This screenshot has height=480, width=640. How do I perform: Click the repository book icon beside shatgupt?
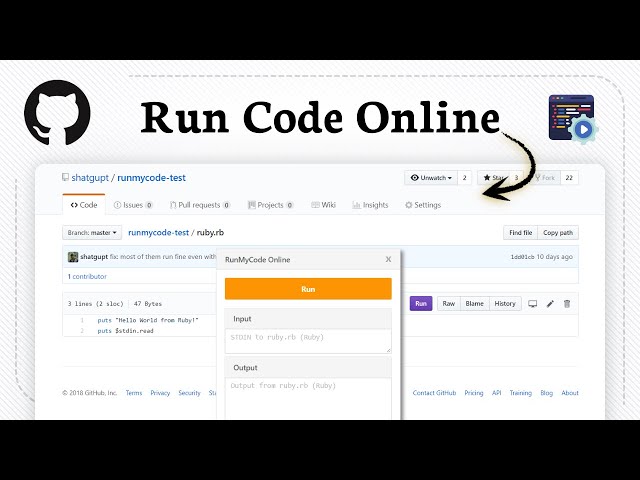point(65,177)
